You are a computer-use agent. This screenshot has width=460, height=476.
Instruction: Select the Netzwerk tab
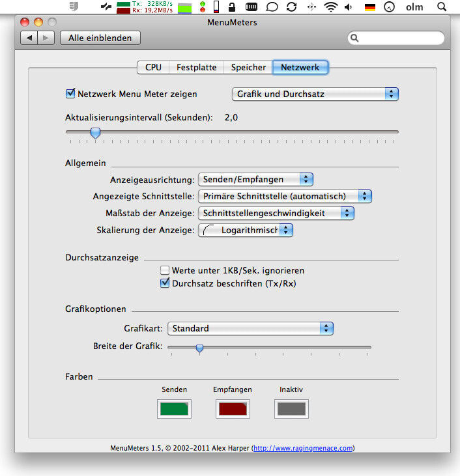tap(300, 67)
